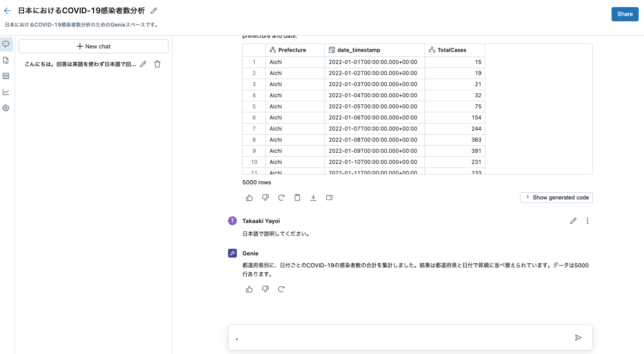Expand Show generated code
The height and width of the screenshot is (354, 644).
click(x=556, y=197)
